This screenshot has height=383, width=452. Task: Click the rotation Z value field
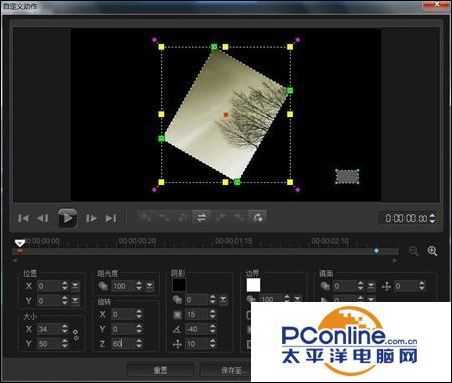pyautogui.click(x=122, y=343)
